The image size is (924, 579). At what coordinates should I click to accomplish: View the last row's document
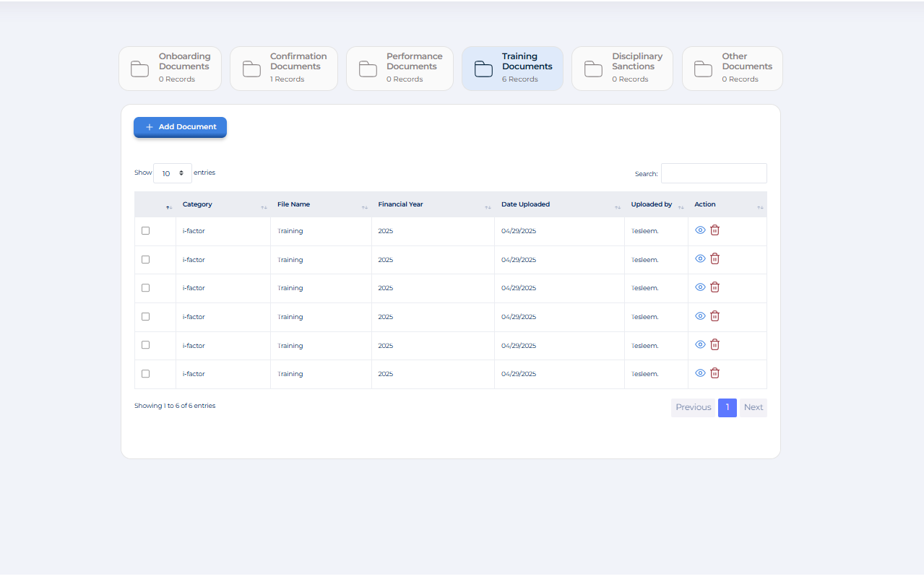pos(699,373)
